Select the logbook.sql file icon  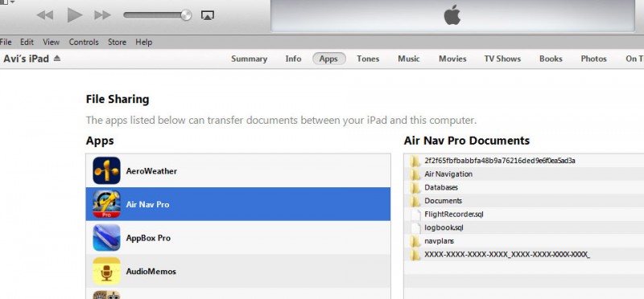[x=416, y=227]
